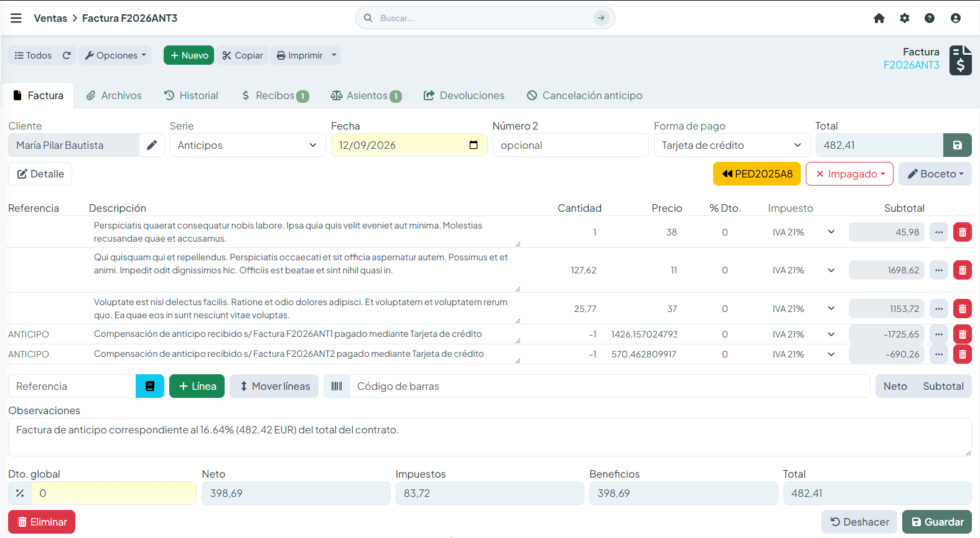Switch to the Historial tab
980x538 pixels.
coord(191,95)
